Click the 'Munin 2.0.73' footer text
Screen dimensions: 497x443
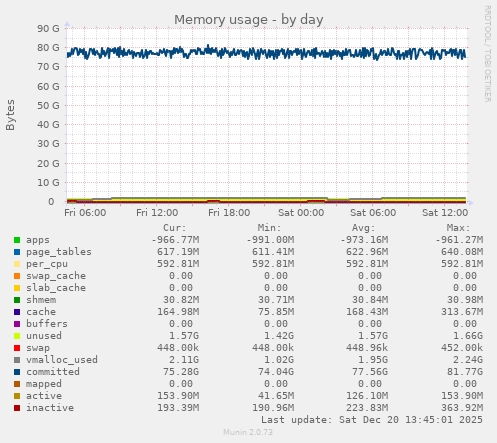point(248,432)
